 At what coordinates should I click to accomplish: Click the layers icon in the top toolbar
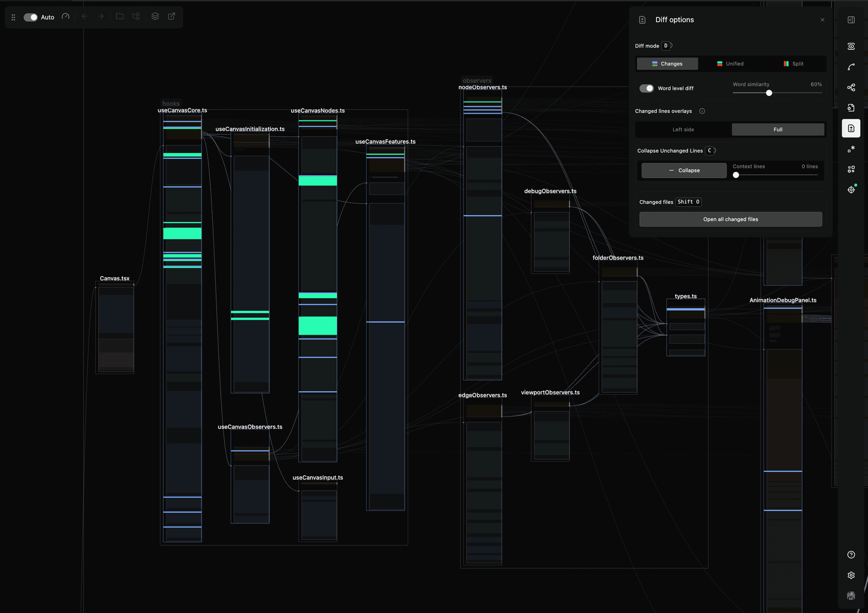155,17
